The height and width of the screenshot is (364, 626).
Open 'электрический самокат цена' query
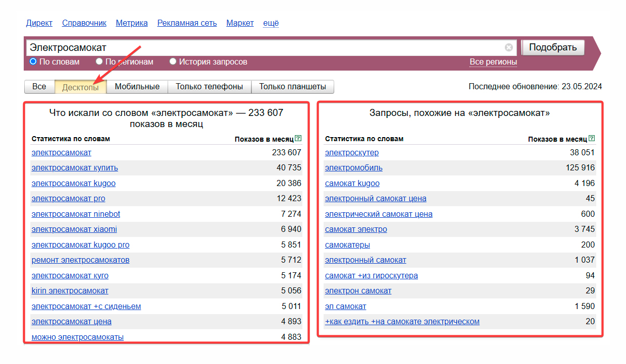[x=379, y=214]
